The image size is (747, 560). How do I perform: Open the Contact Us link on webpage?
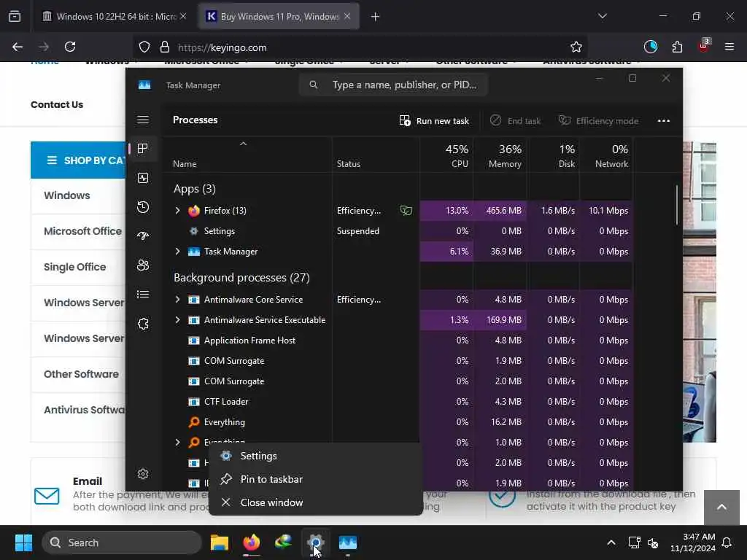tap(57, 105)
